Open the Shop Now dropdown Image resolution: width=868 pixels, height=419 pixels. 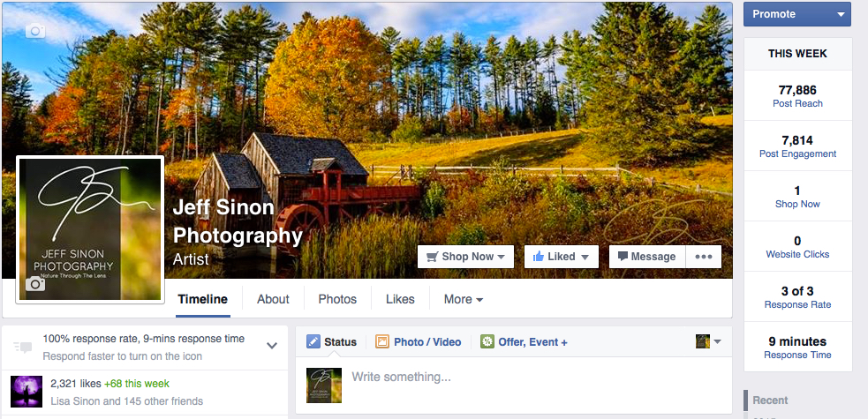click(465, 257)
